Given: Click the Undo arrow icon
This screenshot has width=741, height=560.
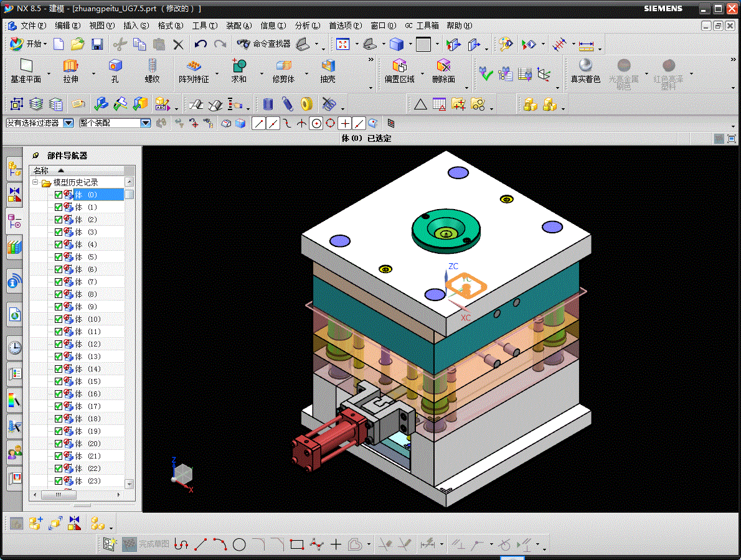Looking at the screenshot, I should (201, 44).
